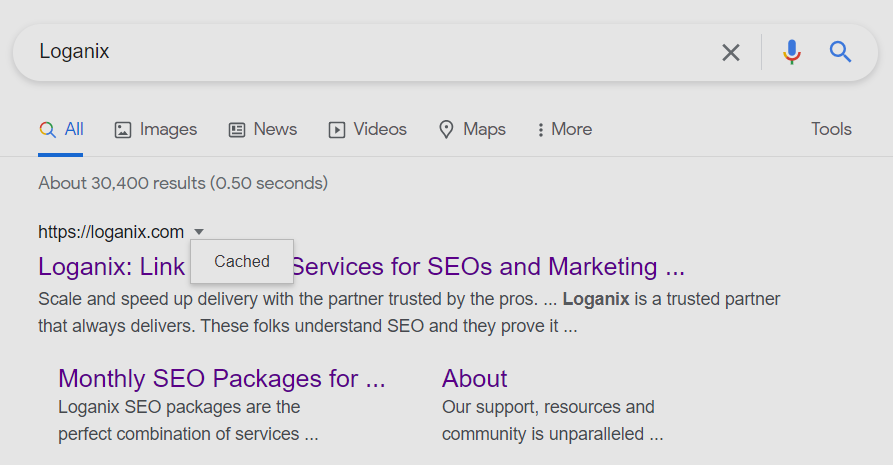Click the newspaper icon beside News

(x=237, y=130)
